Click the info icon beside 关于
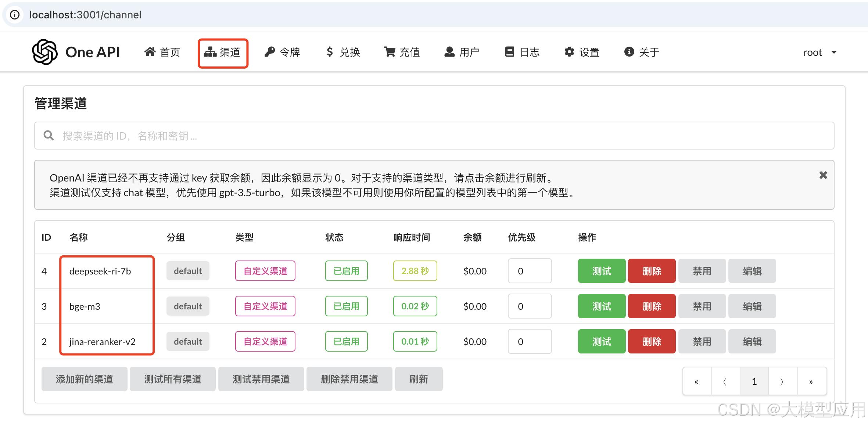 628,51
